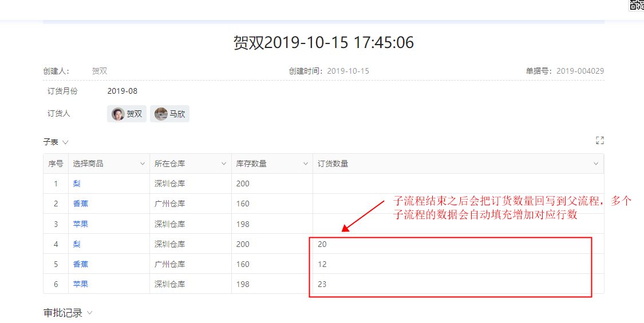644x323 pixels.
Task: Open the 苹果 link in row 6
Action: (81, 284)
